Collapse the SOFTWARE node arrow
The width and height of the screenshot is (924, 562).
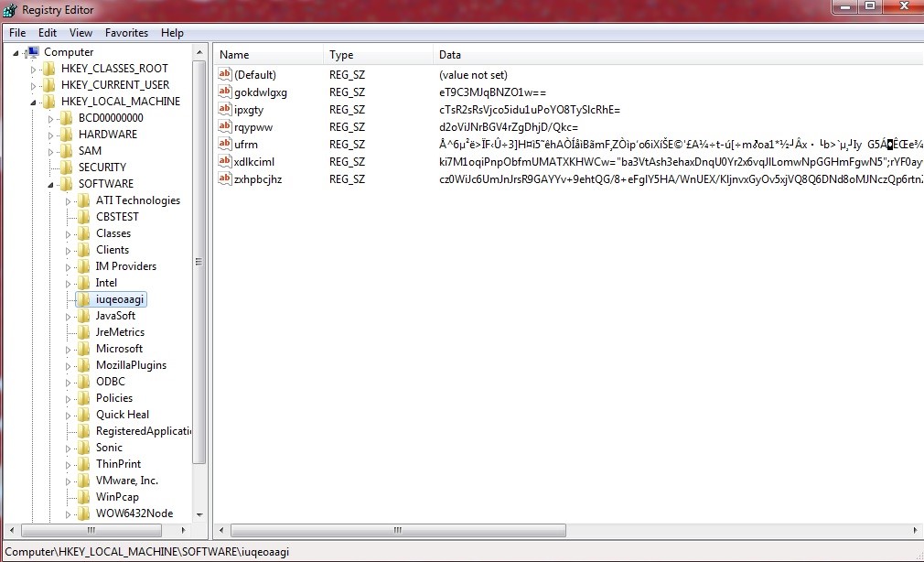[50, 185]
